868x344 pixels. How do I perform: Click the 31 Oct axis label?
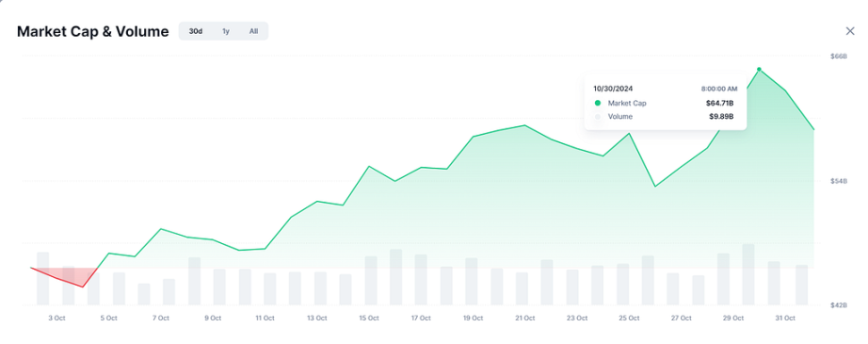[785, 318]
